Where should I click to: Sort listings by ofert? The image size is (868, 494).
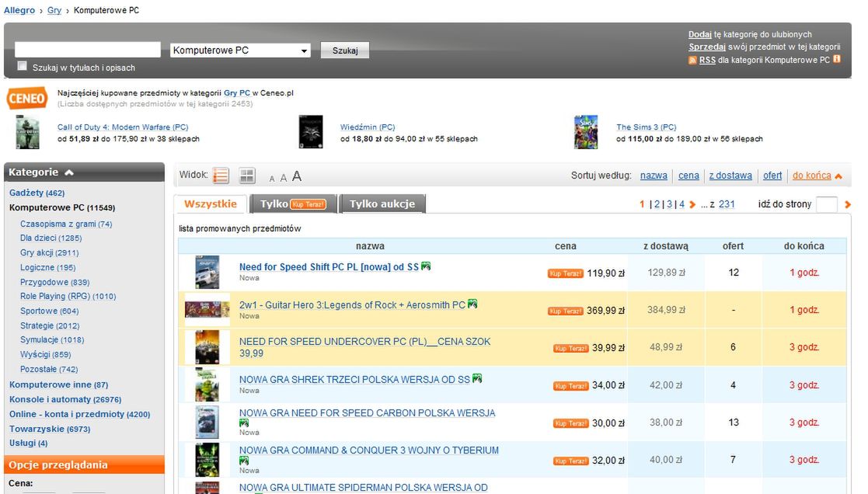click(x=772, y=176)
